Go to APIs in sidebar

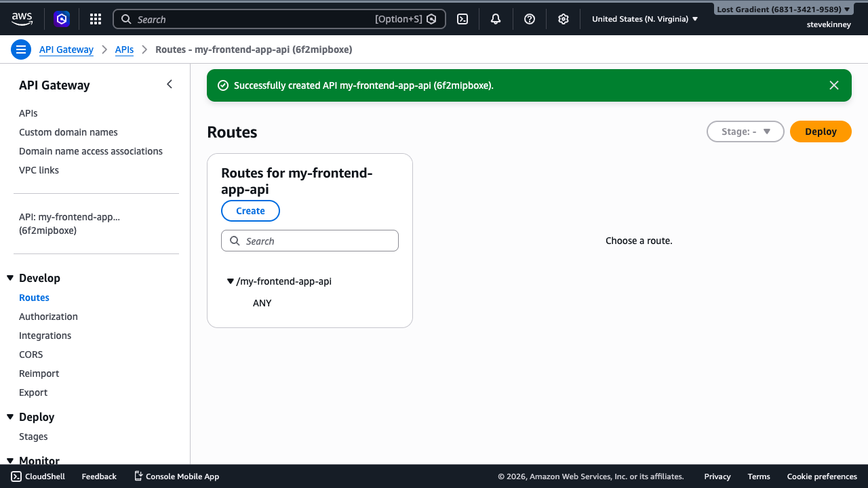(x=28, y=113)
